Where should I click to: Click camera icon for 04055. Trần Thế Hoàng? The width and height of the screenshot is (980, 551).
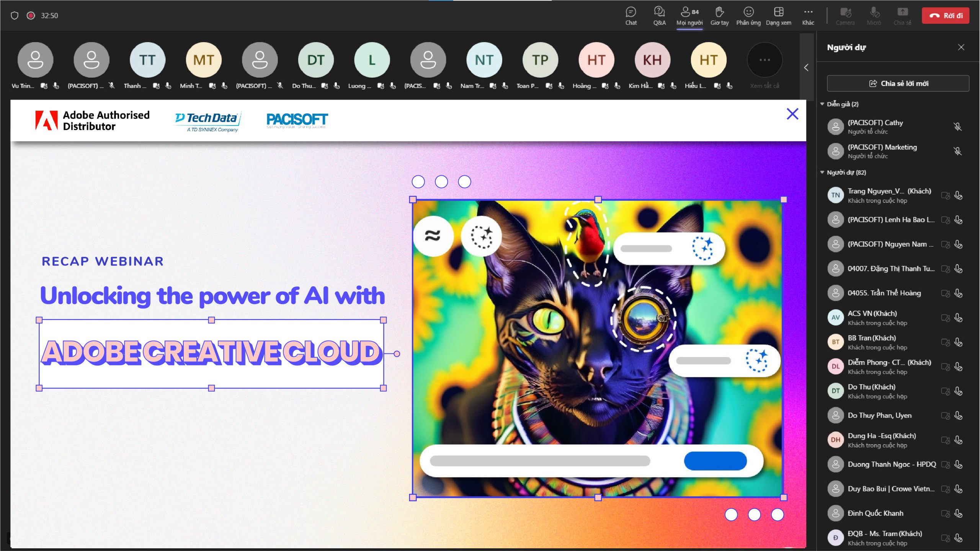pos(946,293)
